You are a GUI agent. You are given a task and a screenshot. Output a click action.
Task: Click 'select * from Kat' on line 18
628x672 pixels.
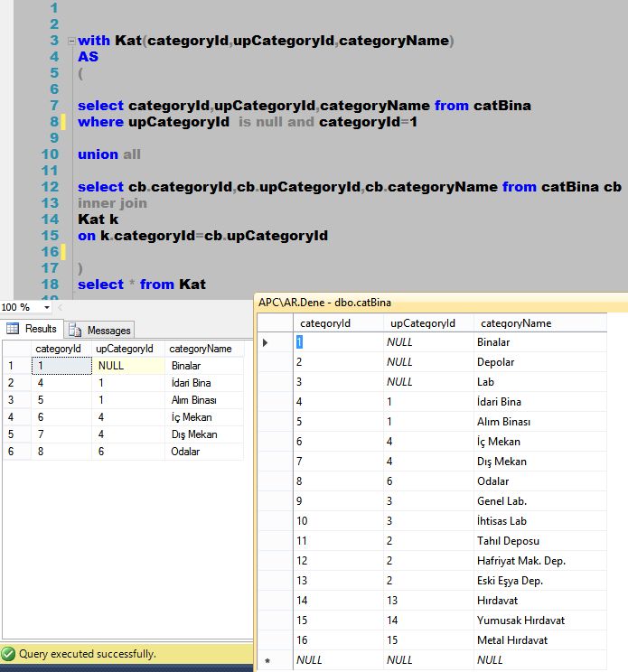click(142, 285)
